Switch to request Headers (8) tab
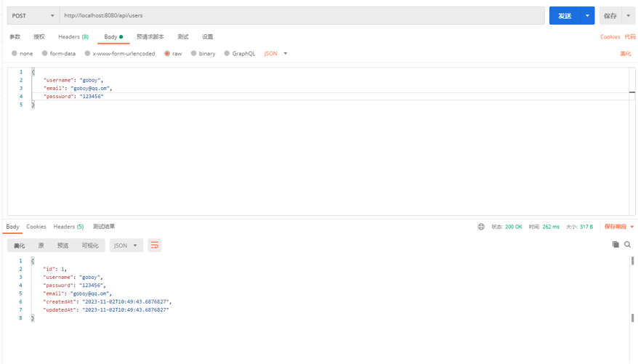638x364 pixels. click(73, 36)
